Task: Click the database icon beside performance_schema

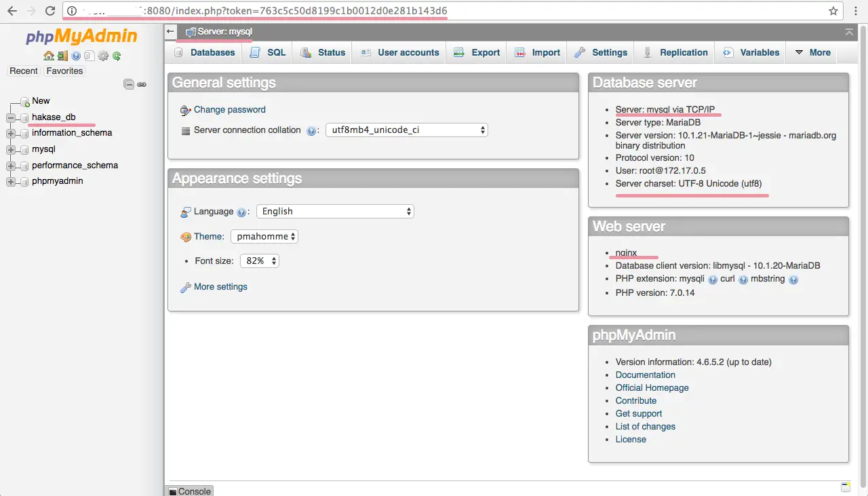Action: point(24,166)
